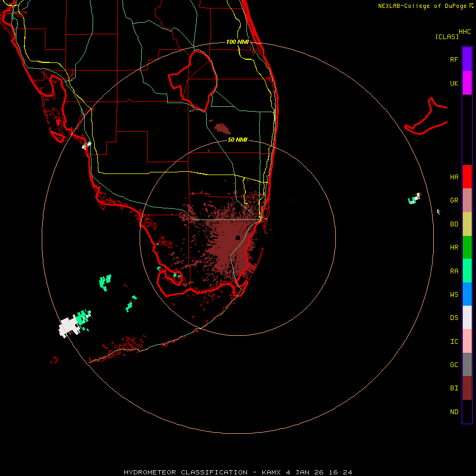The height and width of the screenshot is (476, 476).
Task: Select the "WS" legend label
Action: (454, 295)
